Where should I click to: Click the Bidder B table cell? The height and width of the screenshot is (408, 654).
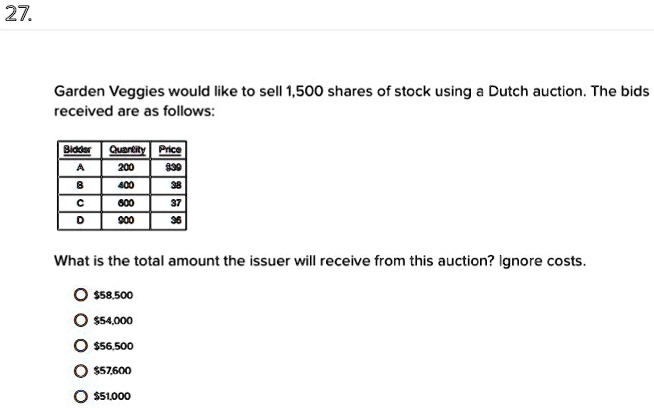79,186
